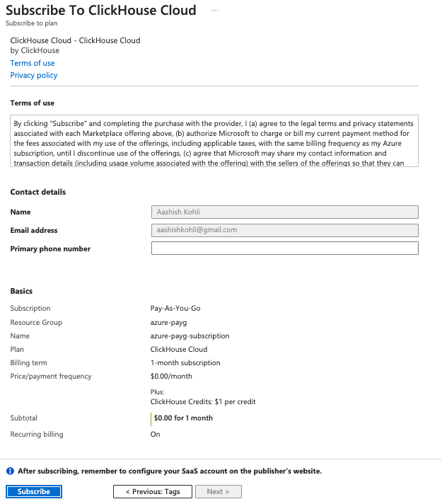Open the Terms of use link

33,63
